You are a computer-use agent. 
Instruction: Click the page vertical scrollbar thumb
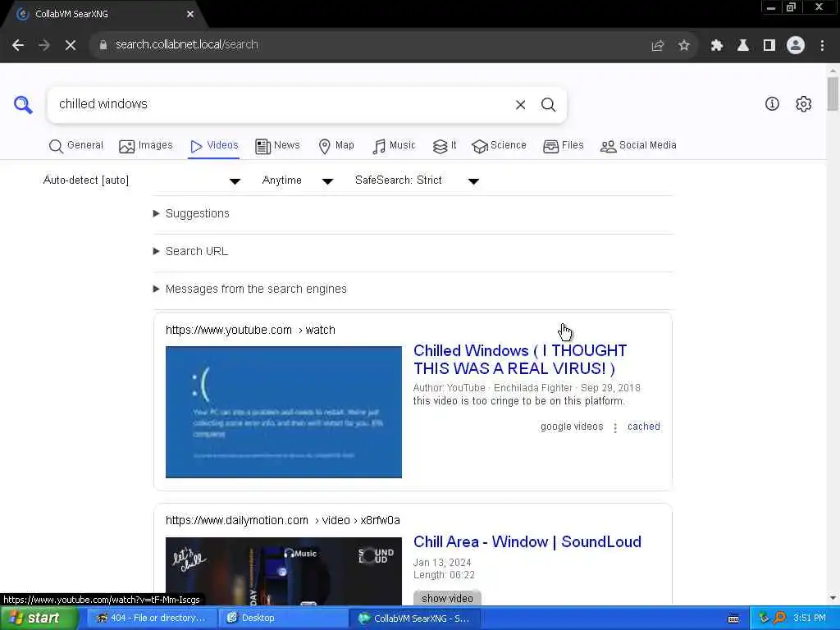(833, 94)
